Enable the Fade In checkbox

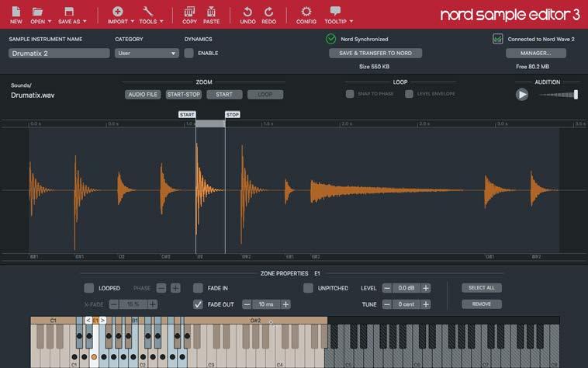coord(198,288)
